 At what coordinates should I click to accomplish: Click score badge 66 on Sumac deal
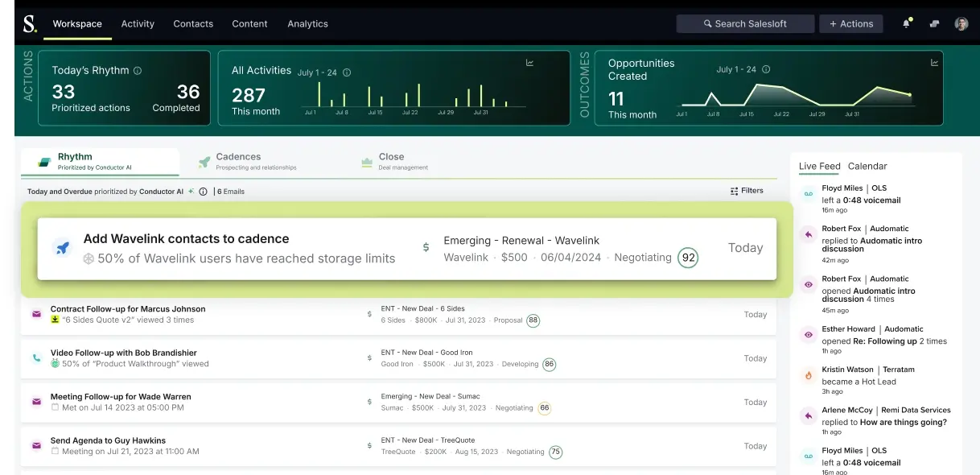click(x=544, y=408)
